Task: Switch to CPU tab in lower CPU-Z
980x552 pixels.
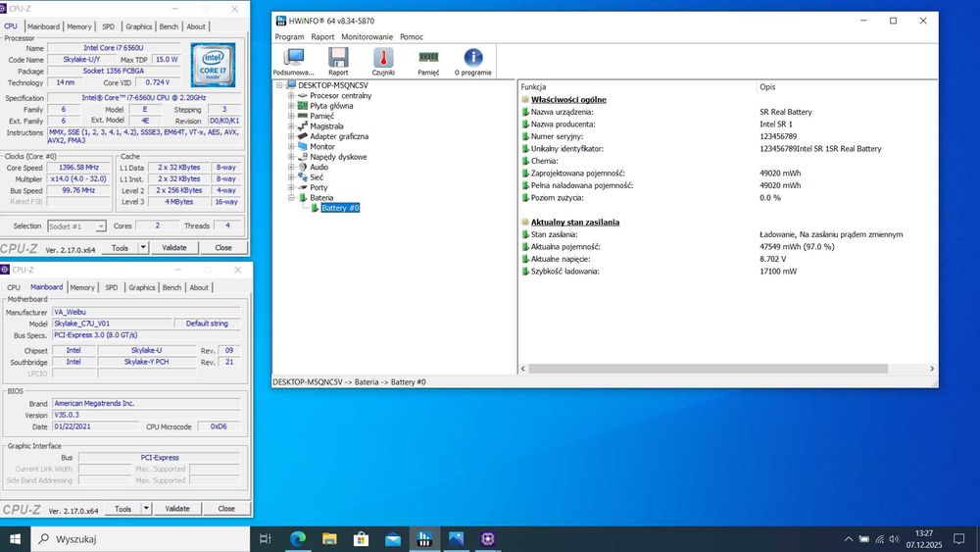Action: click(x=14, y=287)
